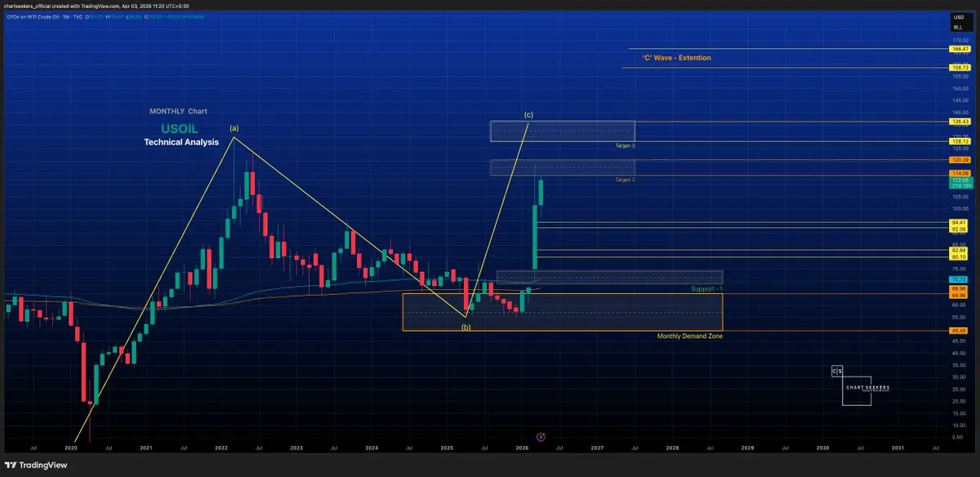980x477 pixels.
Task: Click the 128.12 price label
Action: (x=959, y=140)
